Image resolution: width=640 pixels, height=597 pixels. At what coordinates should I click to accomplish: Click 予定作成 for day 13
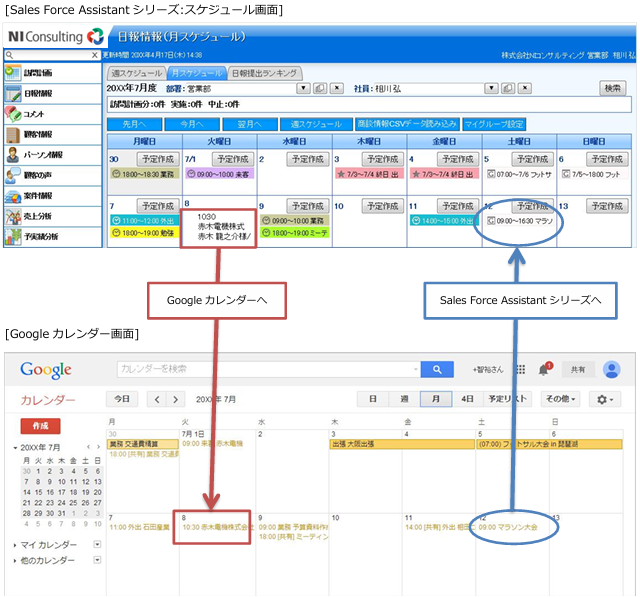coord(607,206)
